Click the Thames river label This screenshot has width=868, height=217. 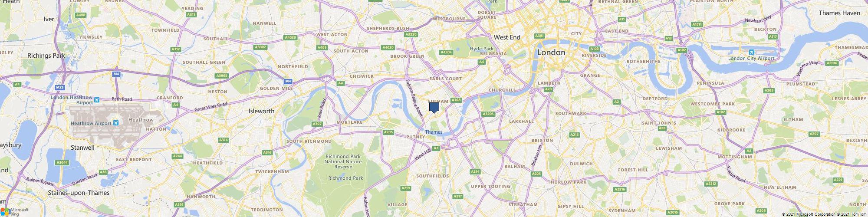[x=434, y=132]
